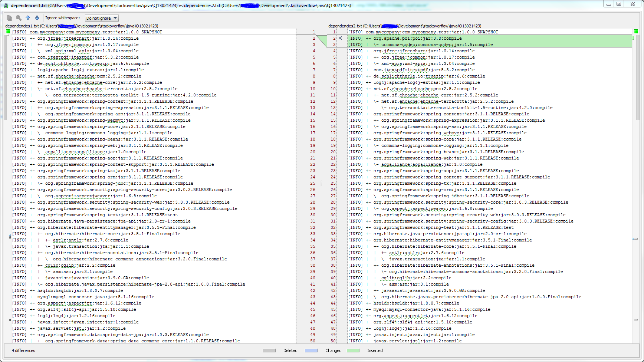Image resolution: width=644 pixels, height=362 pixels.
Task: Click the '4 differences' status text
Action: point(23,351)
